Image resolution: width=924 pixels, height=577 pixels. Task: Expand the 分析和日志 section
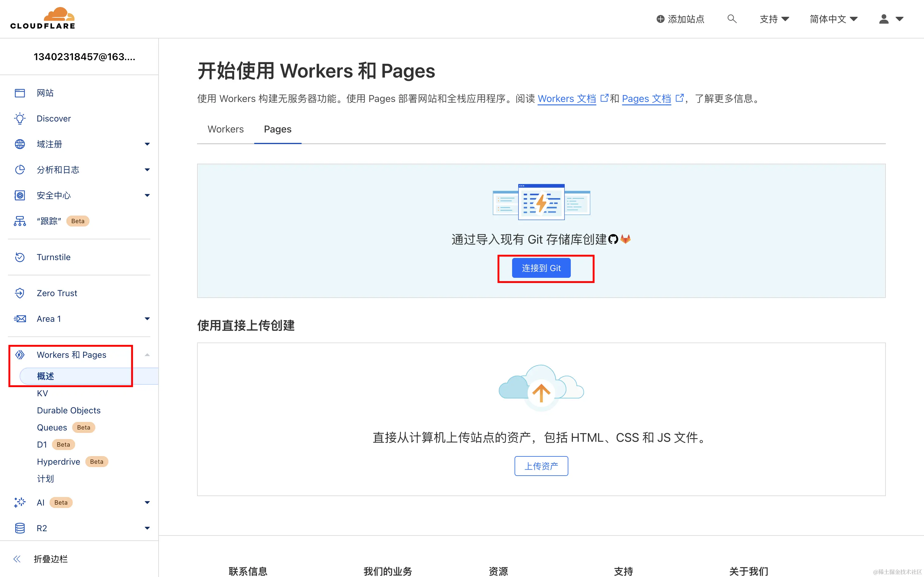tap(147, 170)
